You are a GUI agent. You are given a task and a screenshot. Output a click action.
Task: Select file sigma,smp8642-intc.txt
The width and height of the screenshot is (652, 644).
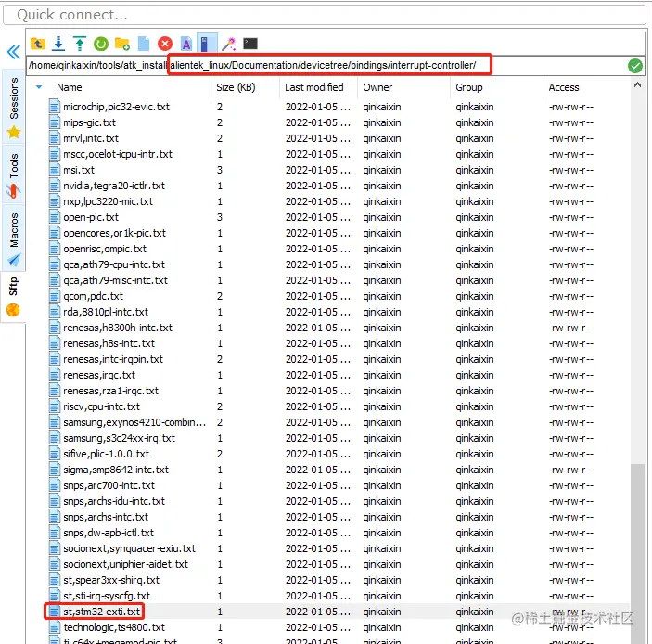coord(116,470)
